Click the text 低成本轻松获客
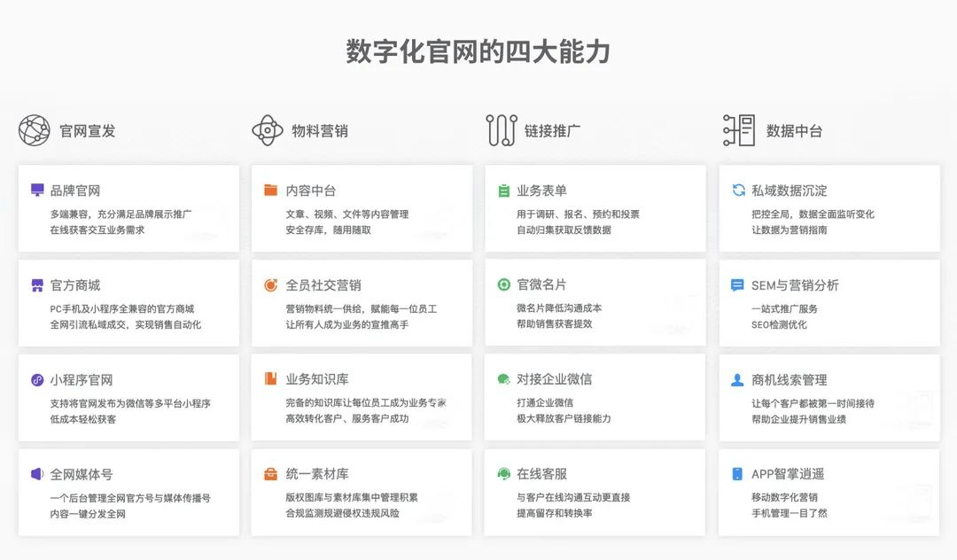957x560 pixels. point(83,419)
